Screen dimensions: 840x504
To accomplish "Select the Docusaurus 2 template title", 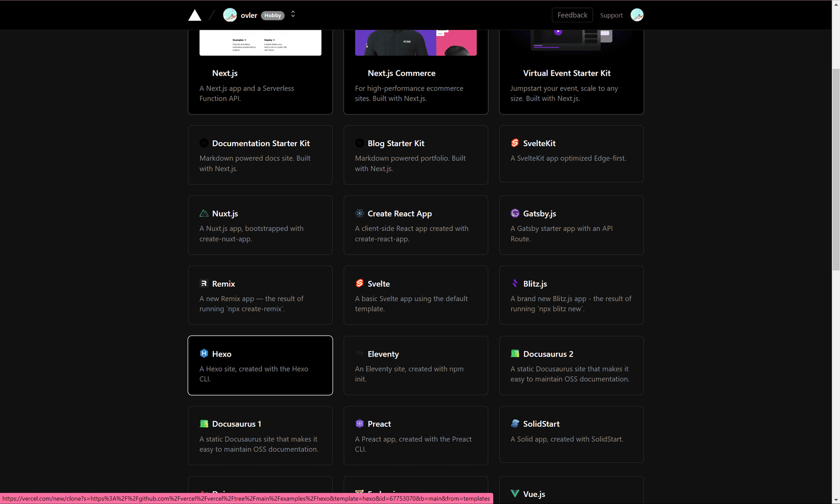I will pyautogui.click(x=548, y=354).
